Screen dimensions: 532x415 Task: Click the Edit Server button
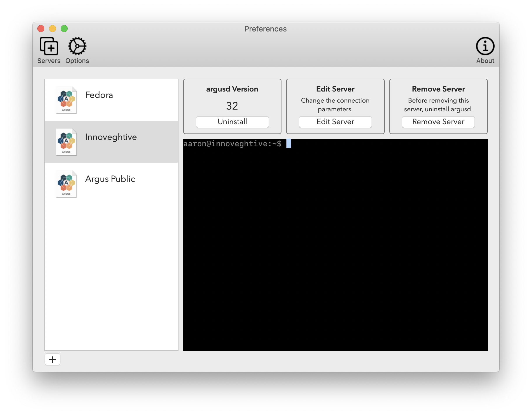click(335, 122)
